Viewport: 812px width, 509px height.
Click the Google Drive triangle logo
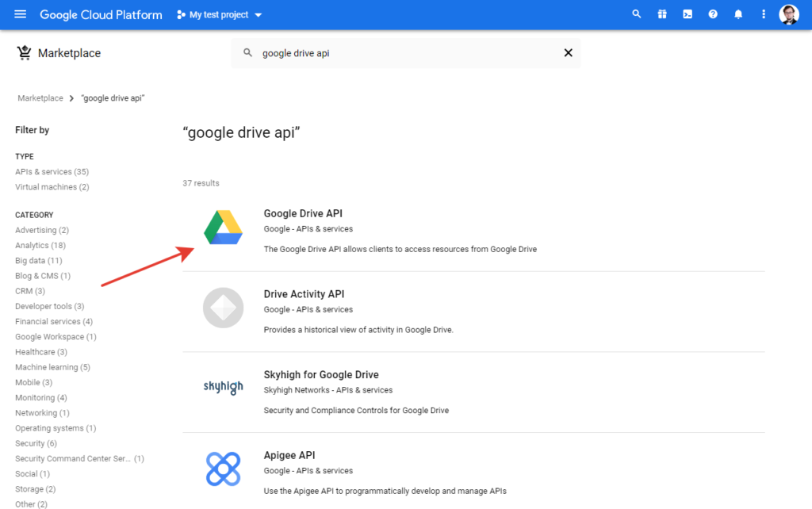[x=223, y=228]
